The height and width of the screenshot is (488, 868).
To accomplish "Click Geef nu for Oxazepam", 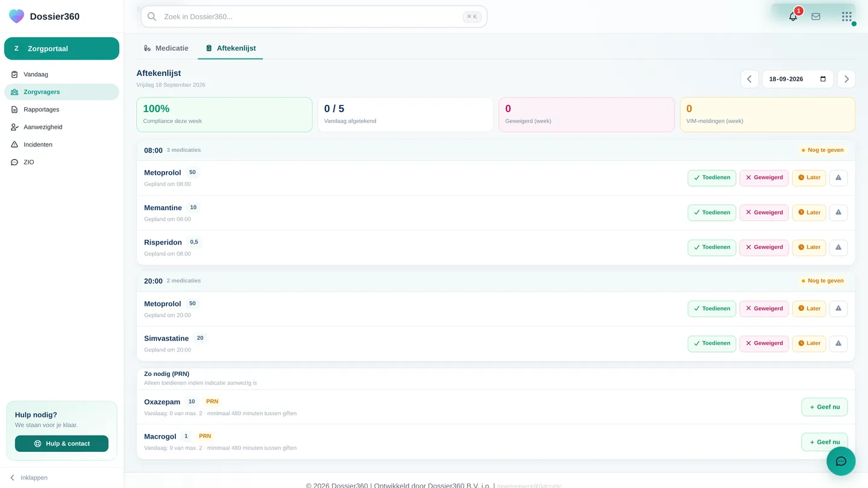I will (825, 407).
